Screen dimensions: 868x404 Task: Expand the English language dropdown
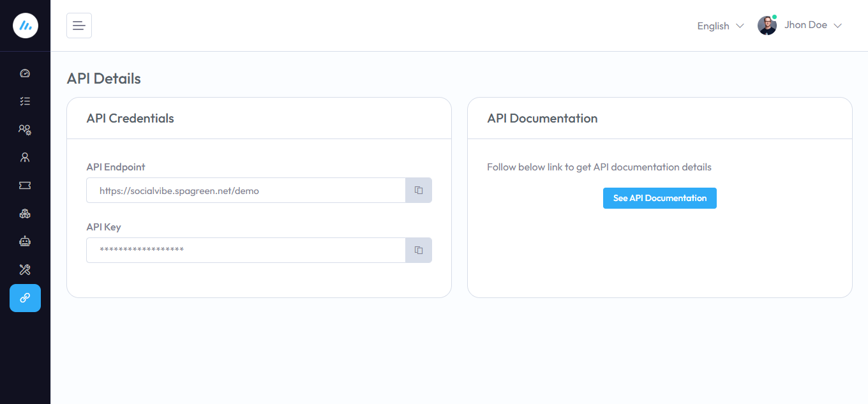(x=720, y=26)
